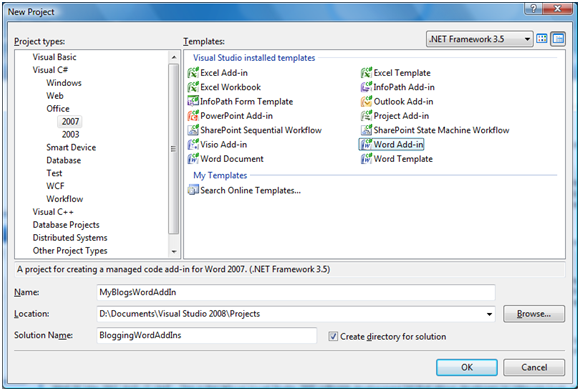Choose the Outlook Add-in template icon
Screen dimensions: 580x391
pos(366,101)
